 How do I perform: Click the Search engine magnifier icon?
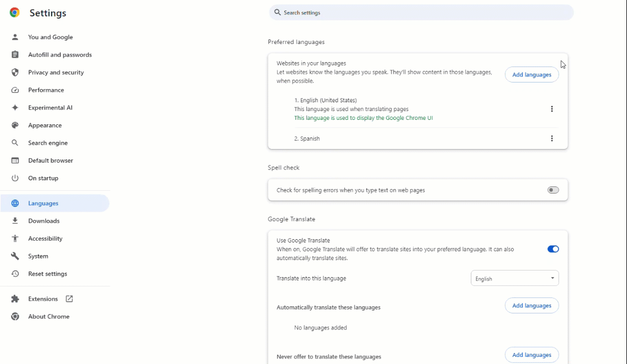15,142
